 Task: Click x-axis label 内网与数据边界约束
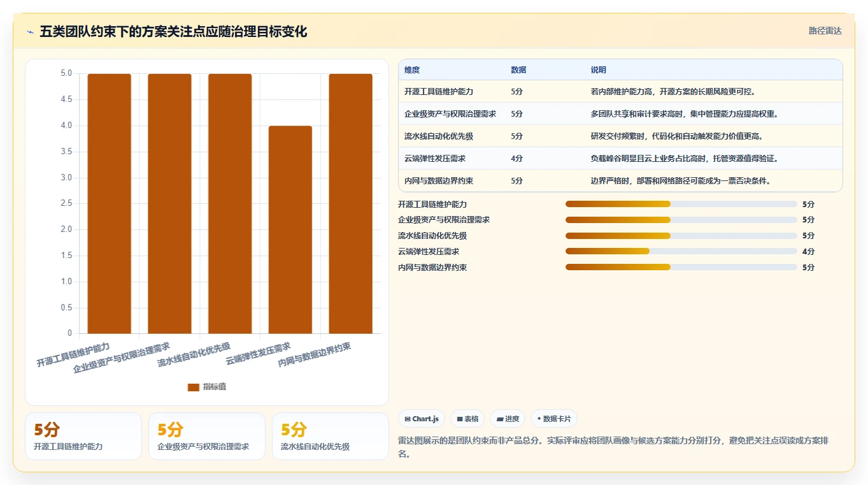tap(315, 355)
